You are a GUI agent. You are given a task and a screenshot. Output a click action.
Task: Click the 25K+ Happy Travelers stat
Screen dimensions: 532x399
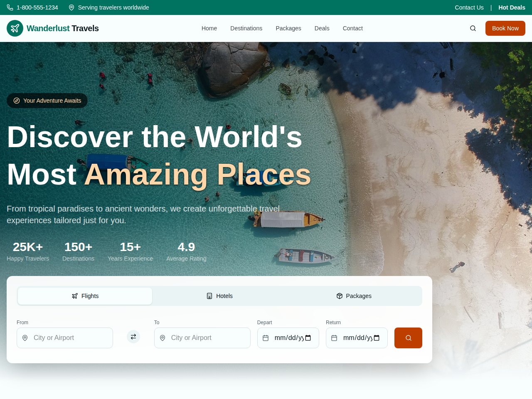[28, 251]
